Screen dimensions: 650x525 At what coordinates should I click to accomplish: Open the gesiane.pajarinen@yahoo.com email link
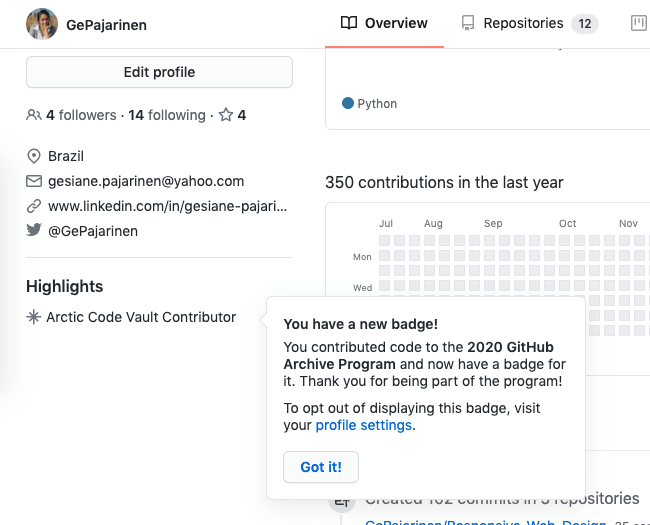pos(146,181)
